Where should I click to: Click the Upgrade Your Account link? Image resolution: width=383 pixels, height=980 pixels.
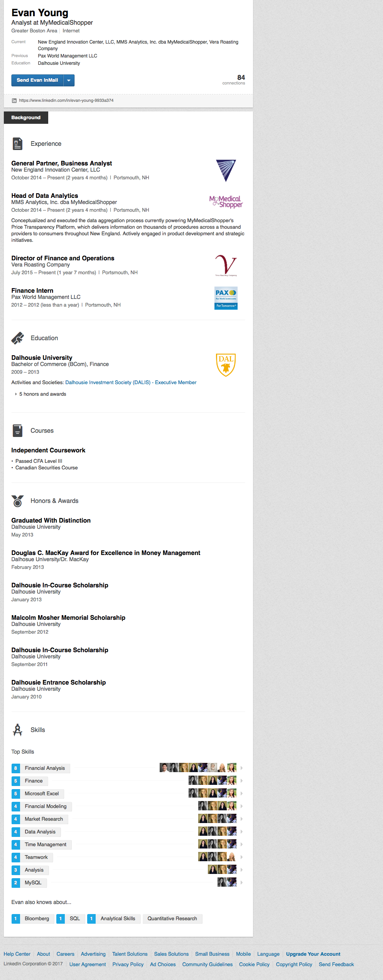313,954
